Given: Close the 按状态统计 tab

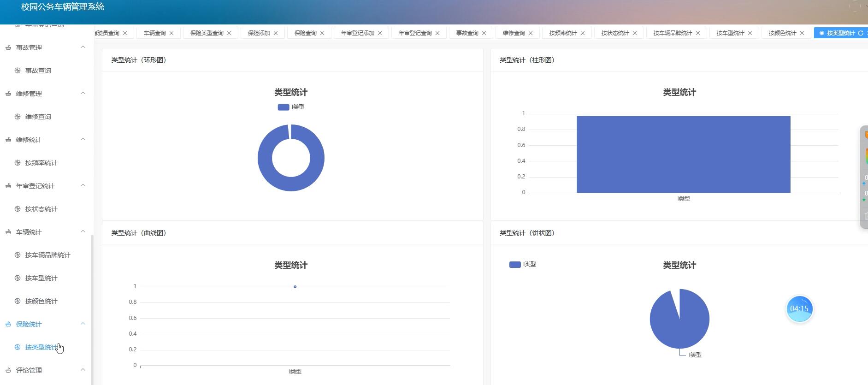Looking at the screenshot, I should pyautogui.click(x=635, y=33).
